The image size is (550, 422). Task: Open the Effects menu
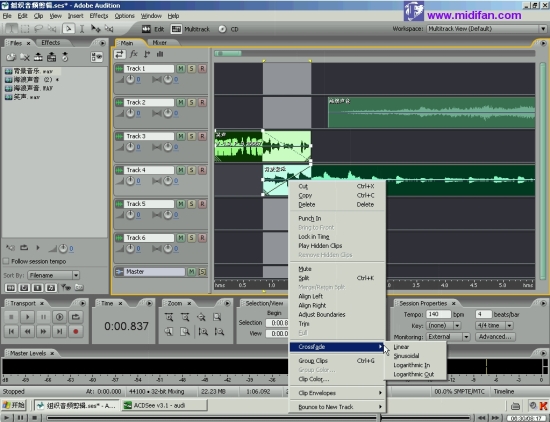point(99,16)
